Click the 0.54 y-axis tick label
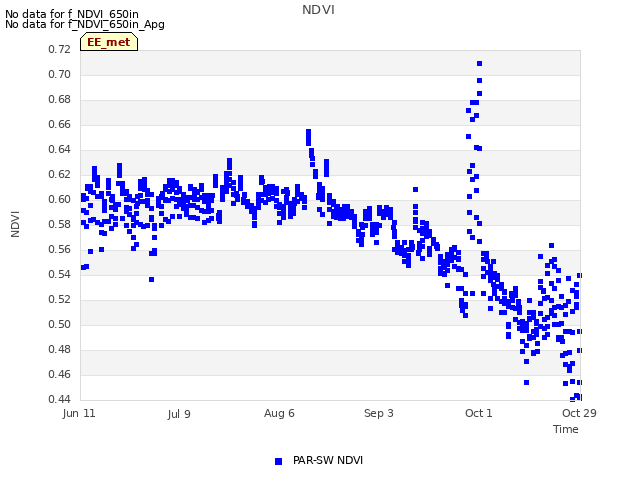This screenshot has height=480, width=640. 60,274
